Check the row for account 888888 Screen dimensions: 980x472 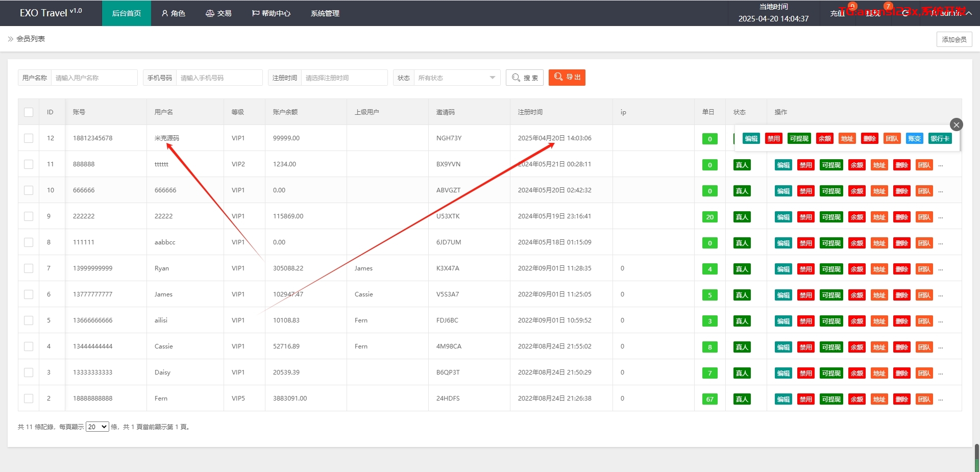pos(29,164)
